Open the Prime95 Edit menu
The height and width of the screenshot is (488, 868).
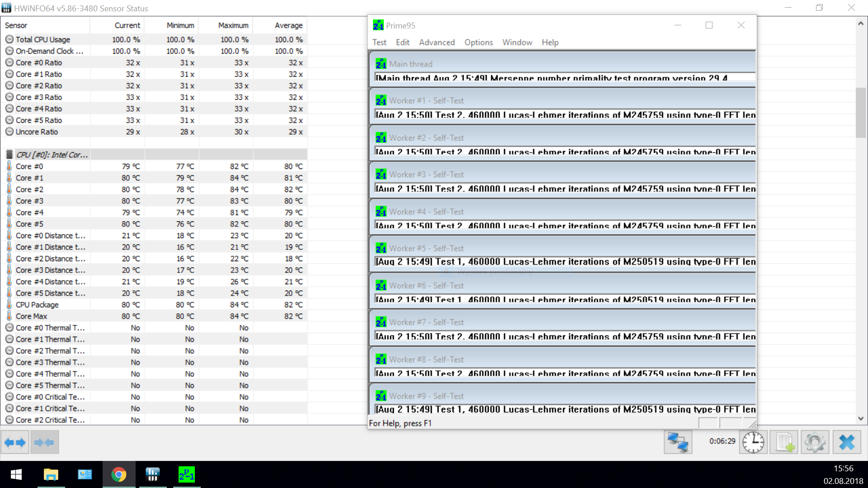point(402,42)
